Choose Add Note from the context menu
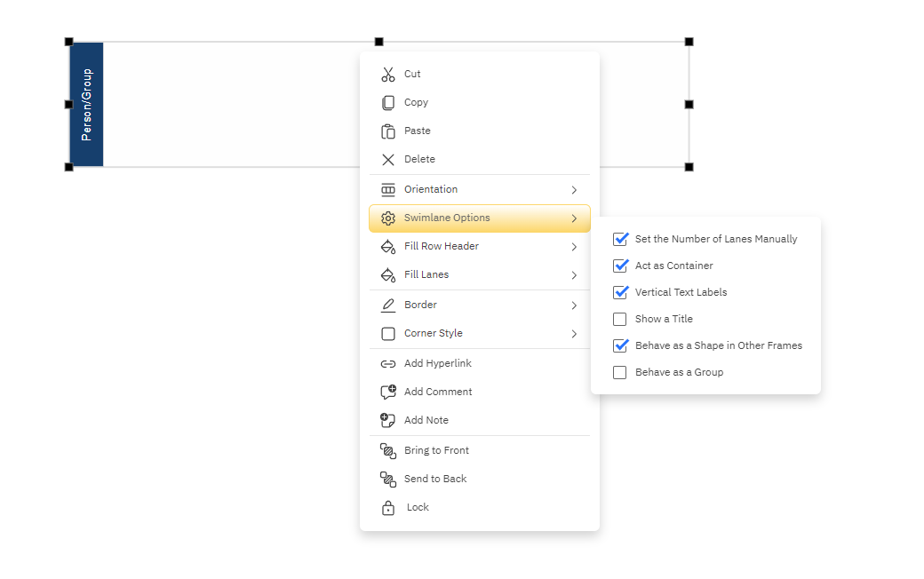 point(426,421)
